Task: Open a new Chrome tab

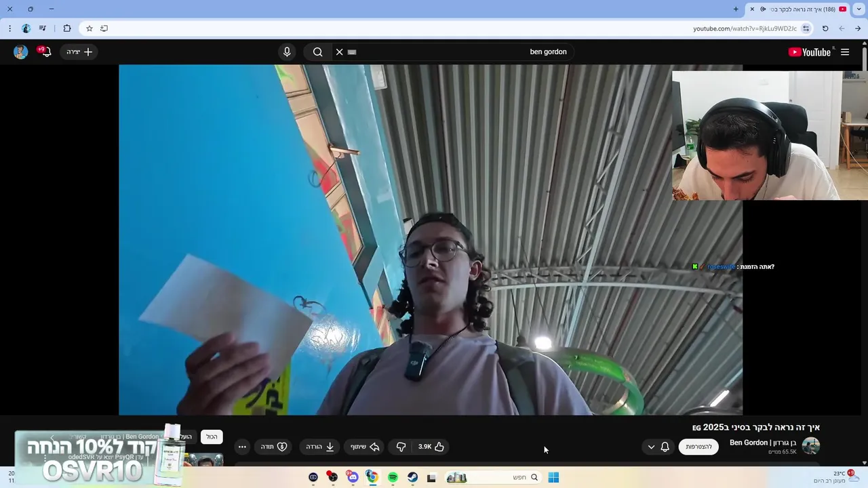Action: (736, 9)
